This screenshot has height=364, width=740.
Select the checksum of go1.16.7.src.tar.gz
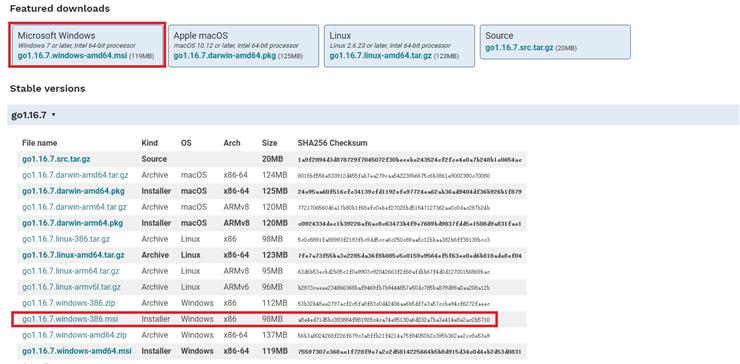point(410,160)
